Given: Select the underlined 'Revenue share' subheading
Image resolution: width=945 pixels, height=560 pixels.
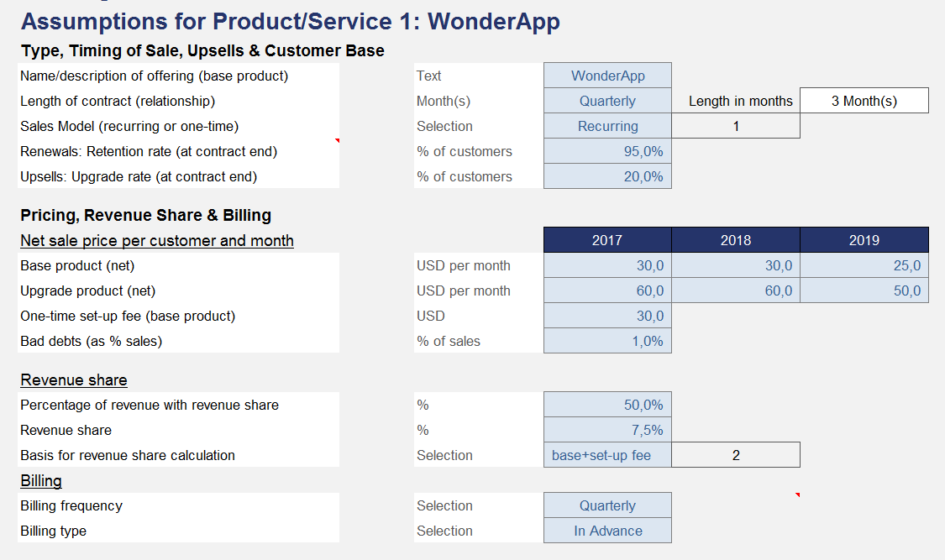Looking at the screenshot, I should click(x=74, y=380).
